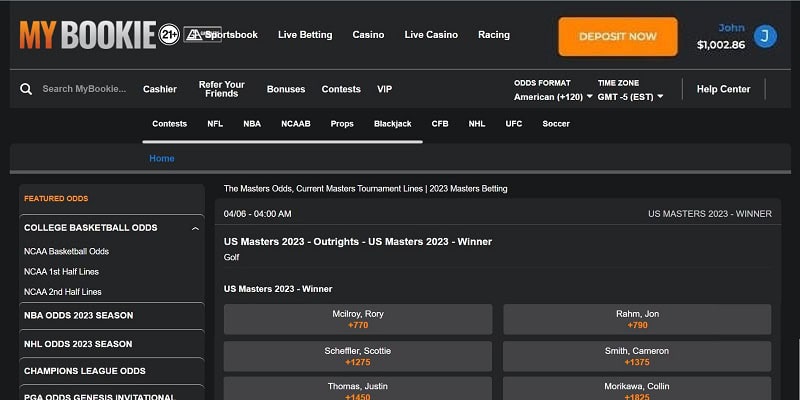Click the account balance $1,002.86

pyautogui.click(x=721, y=45)
